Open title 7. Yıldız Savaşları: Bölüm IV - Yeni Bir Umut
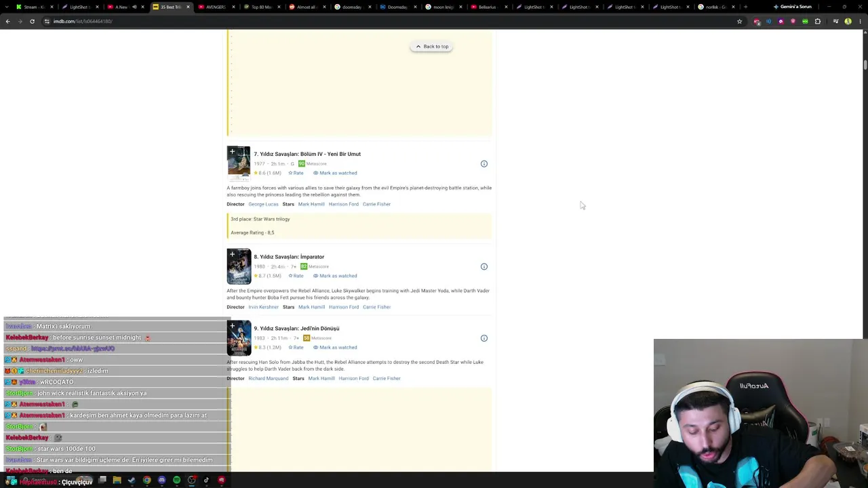Image resolution: width=868 pixels, height=488 pixels. (307, 154)
